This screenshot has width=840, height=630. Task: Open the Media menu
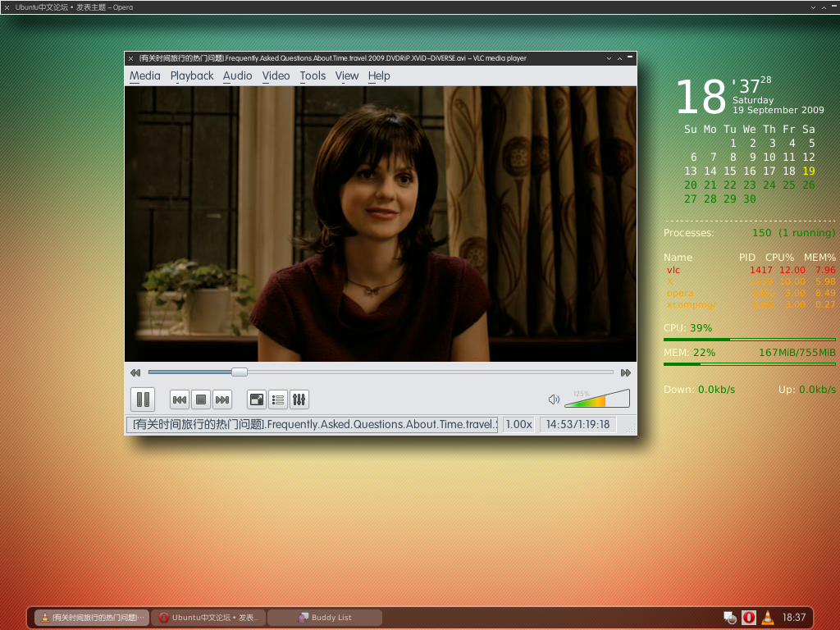(x=144, y=76)
